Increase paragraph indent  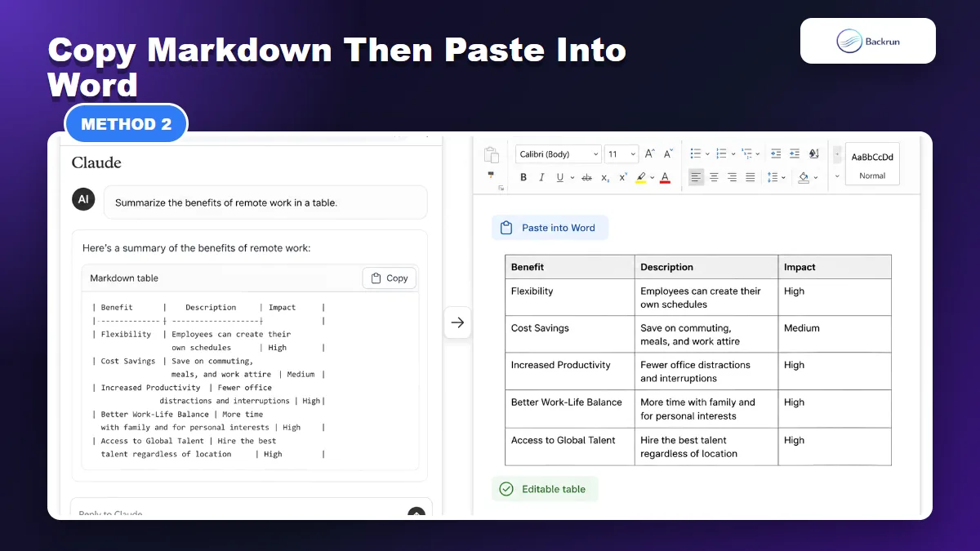pos(795,153)
